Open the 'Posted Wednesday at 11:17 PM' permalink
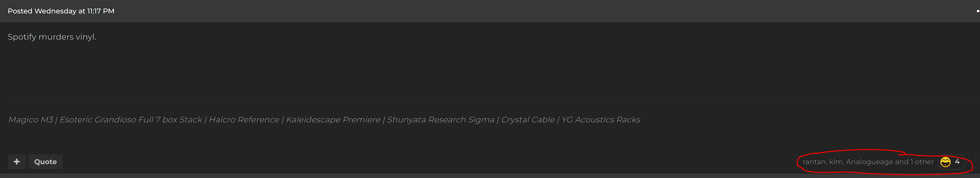Screen dimensions: 980x178 click(61, 11)
